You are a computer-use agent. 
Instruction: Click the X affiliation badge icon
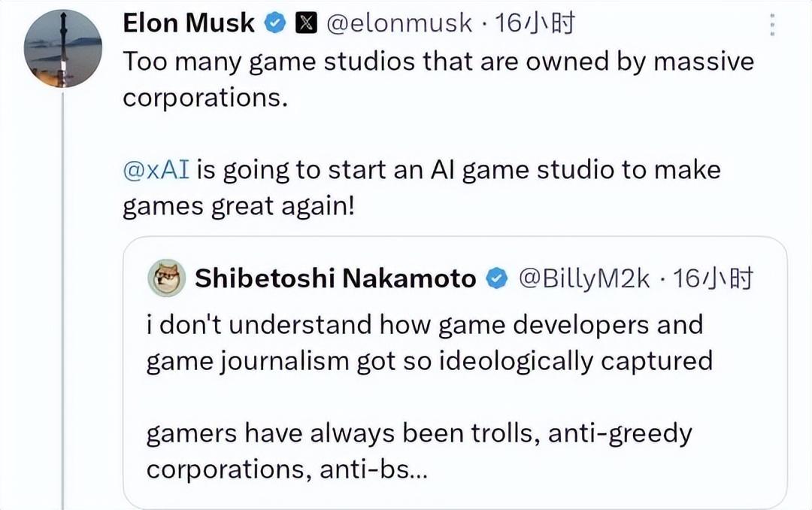(x=306, y=24)
